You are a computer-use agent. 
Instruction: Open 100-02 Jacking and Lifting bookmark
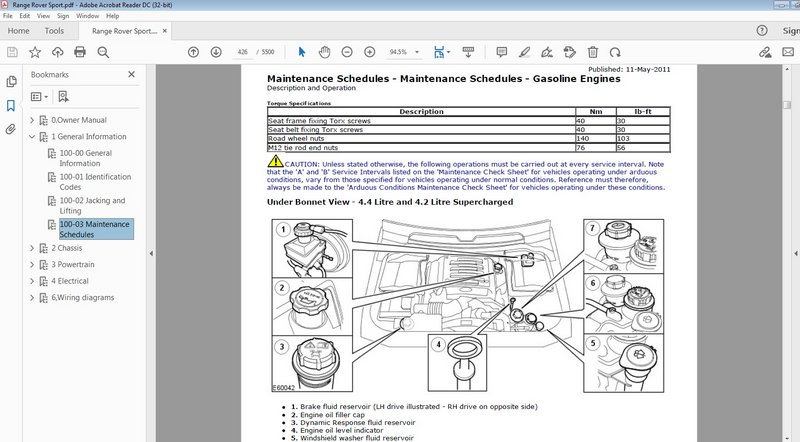click(92, 206)
